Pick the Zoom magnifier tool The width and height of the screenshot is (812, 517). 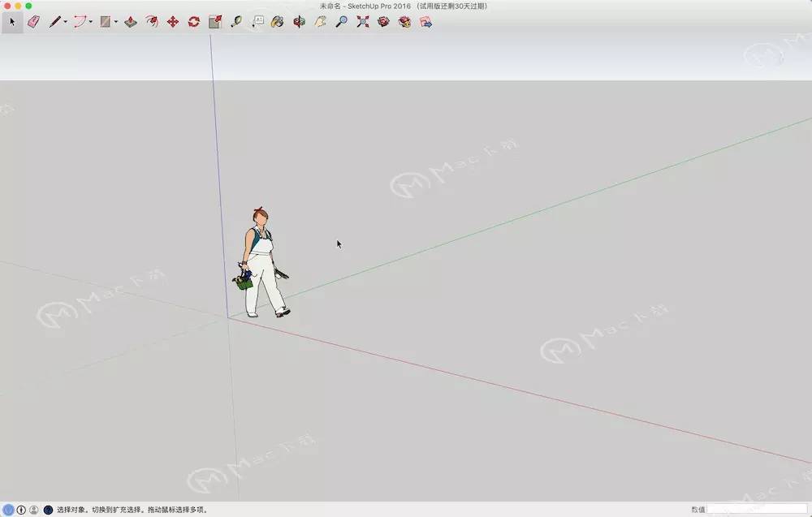341,22
